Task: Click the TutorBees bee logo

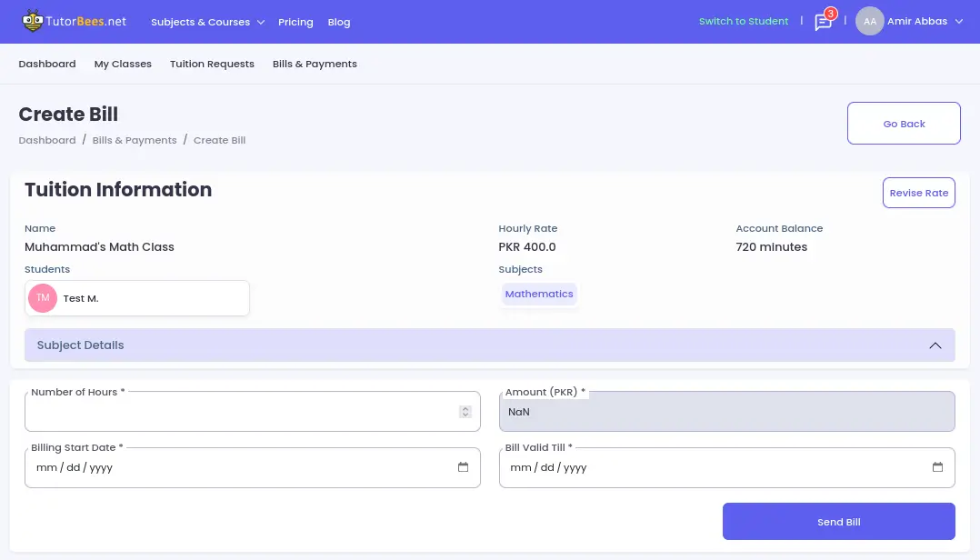Action: point(33,20)
